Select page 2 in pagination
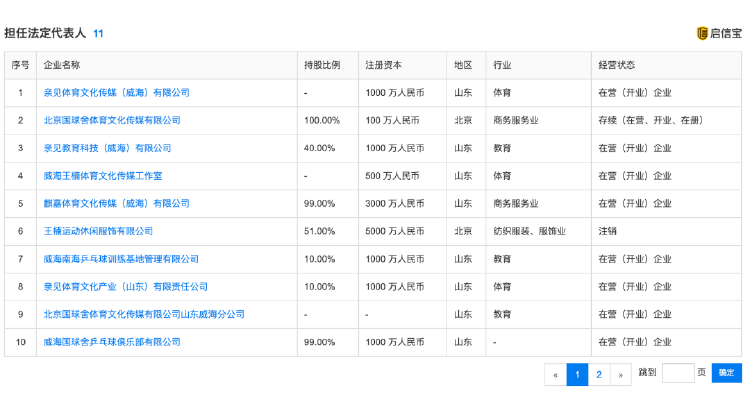The height and width of the screenshot is (397, 750). (599, 375)
